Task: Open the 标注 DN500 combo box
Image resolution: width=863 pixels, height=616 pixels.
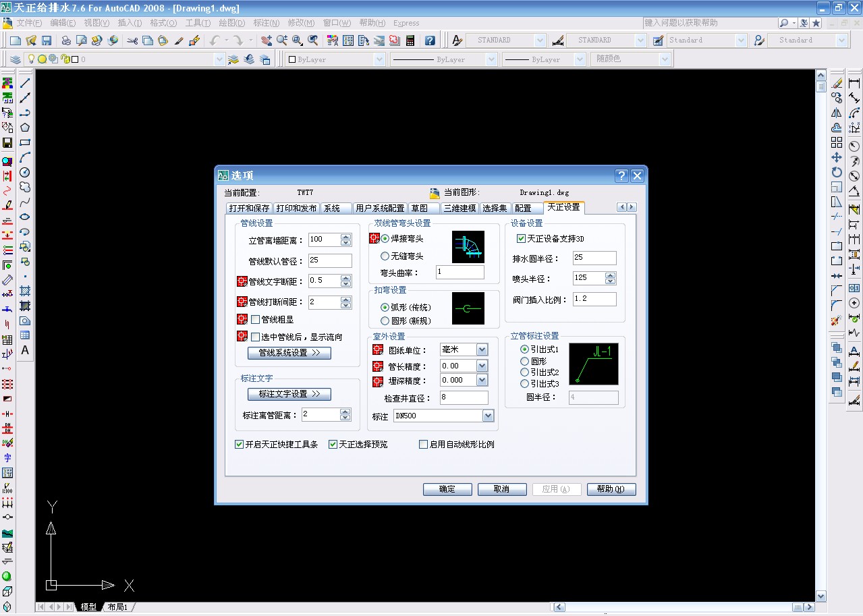Action: (488, 416)
